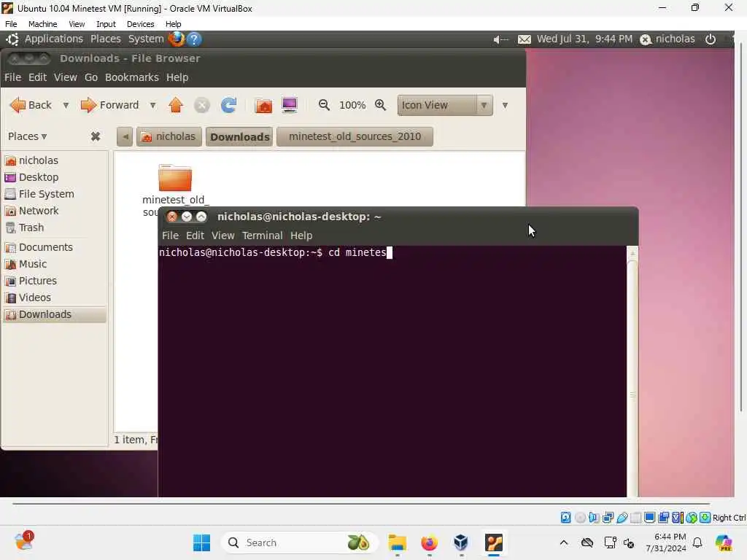Open Windows Start menu
The height and width of the screenshot is (560, 747).
[201, 542]
